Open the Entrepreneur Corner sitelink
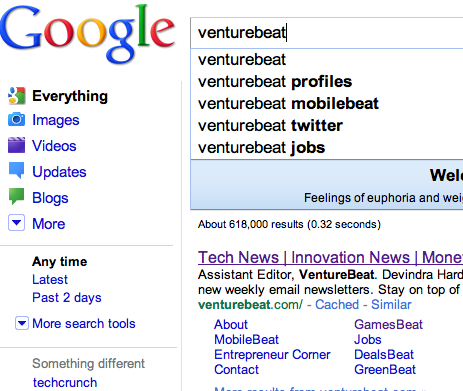The width and height of the screenshot is (463, 391). pyautogui.click(x=272, y=355)
